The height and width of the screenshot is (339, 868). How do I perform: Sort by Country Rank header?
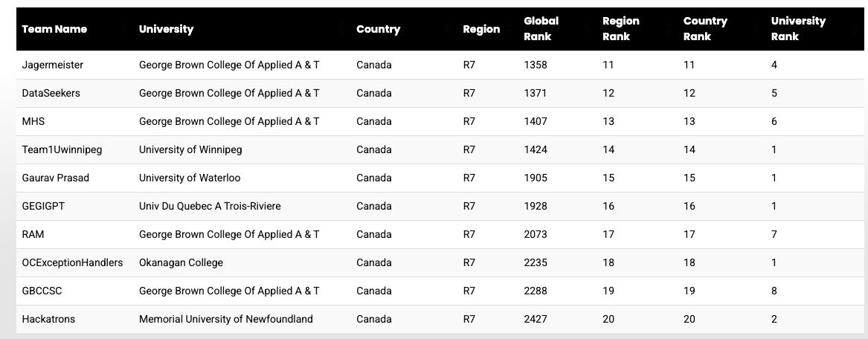704,29
